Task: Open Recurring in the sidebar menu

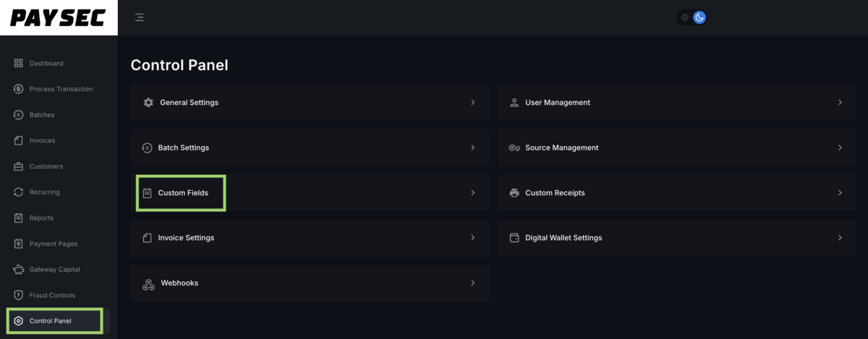Action: click(44, 192)
